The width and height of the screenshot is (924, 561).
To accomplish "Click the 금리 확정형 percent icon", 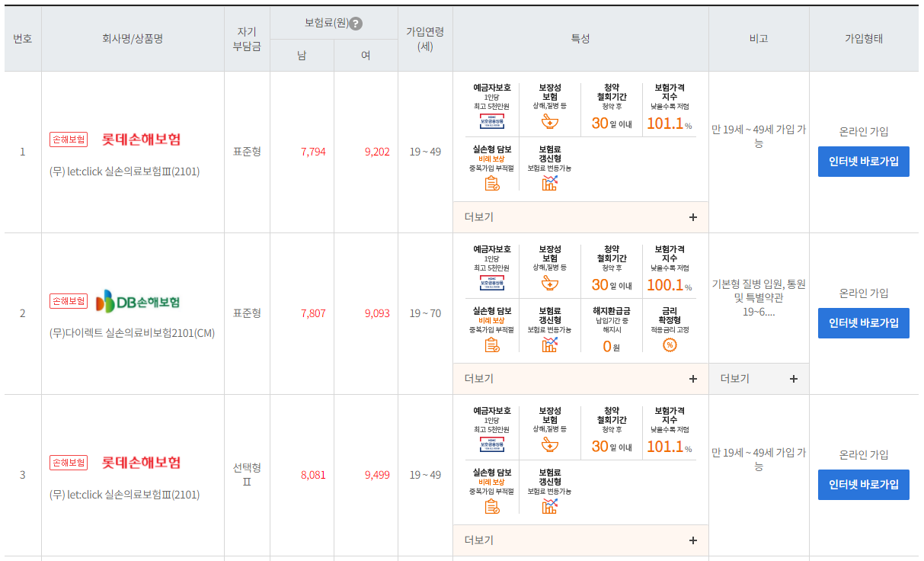I will click(670, 345).
